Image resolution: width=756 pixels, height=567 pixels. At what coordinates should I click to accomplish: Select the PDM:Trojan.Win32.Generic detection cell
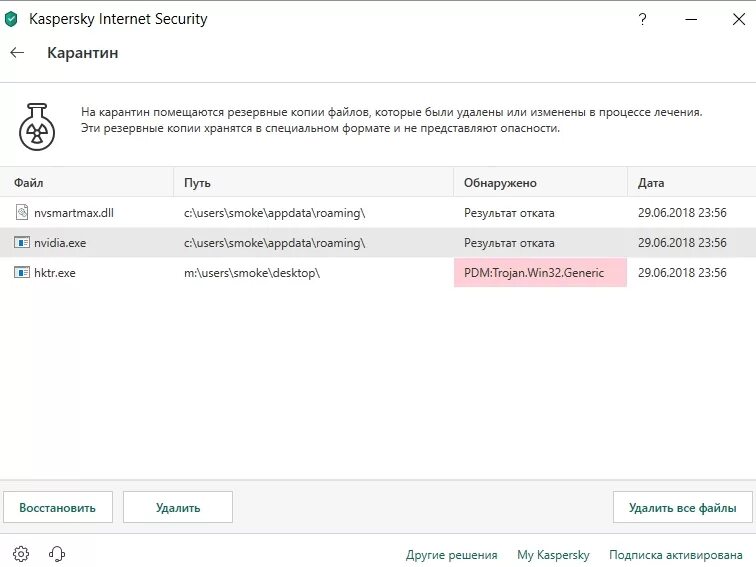540,273
